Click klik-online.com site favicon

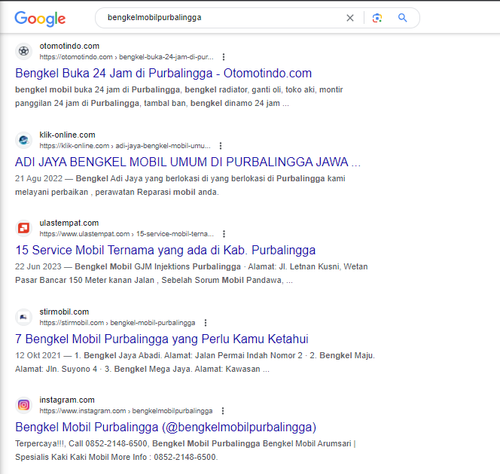pyautogui.click(x=24, y=140)
